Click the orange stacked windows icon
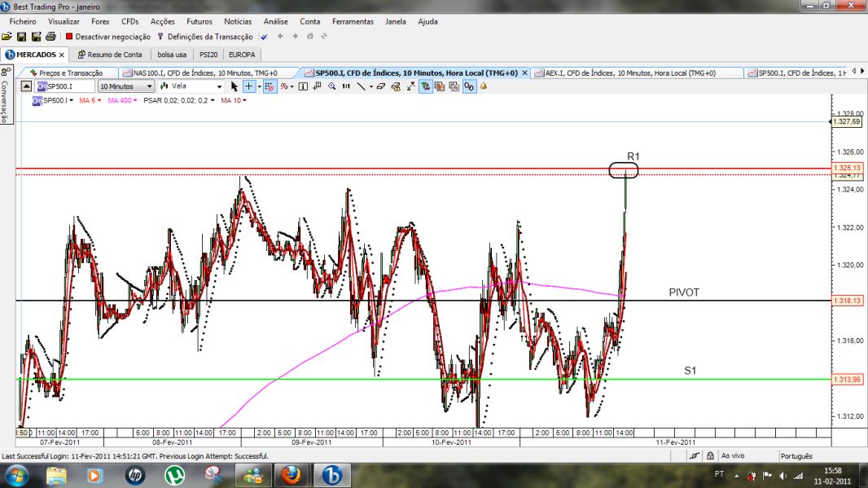The image size is (868, 488). pos(440,86)
